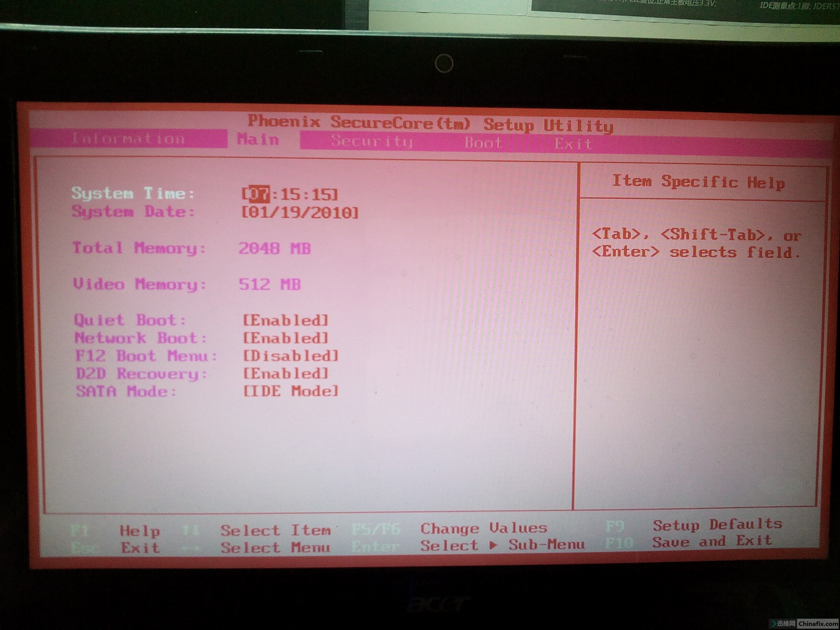This screenshot has height=630, width=840.
Task: Click the System Date value 01/19/2010
Action: pyautogui.click(x=300, y=212)
